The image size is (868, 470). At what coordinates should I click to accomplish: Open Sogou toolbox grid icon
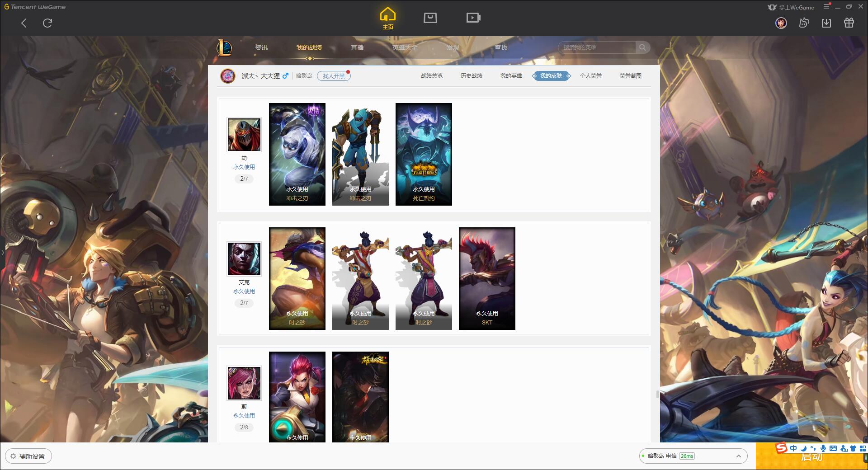point(863,448)
